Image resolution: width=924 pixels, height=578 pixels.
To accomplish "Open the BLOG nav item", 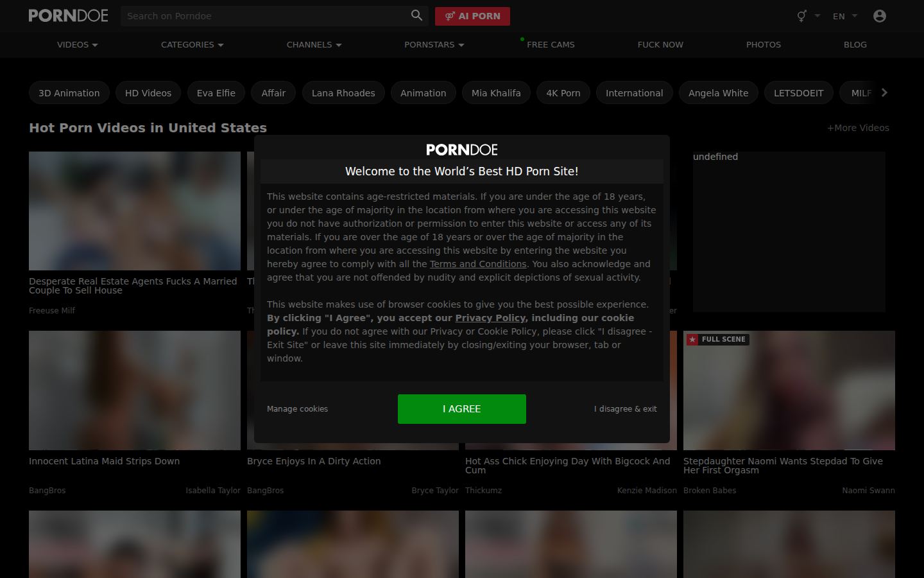I will point(855,44).
